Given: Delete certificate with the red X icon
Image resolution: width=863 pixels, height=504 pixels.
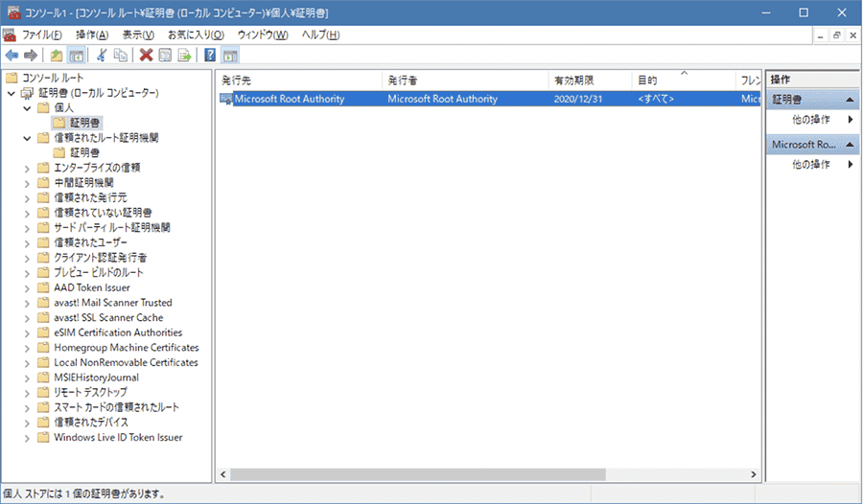Looking at the screenshot, I should coord(146,55).
